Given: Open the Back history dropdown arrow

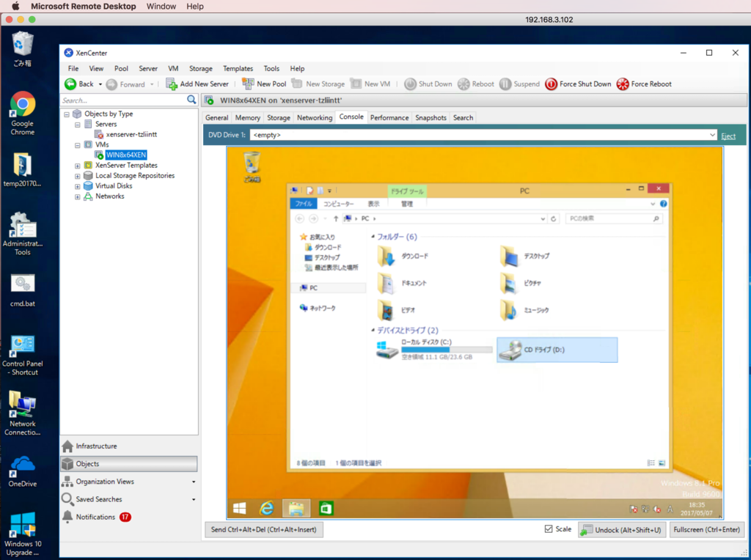Looking at the screenshot, I should 100,84.
